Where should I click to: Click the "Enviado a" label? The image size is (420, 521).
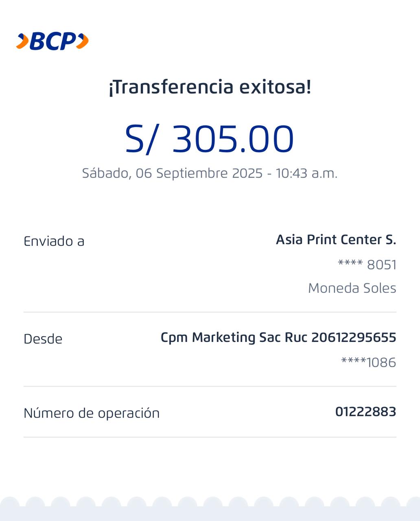click(x=54, y=241)
